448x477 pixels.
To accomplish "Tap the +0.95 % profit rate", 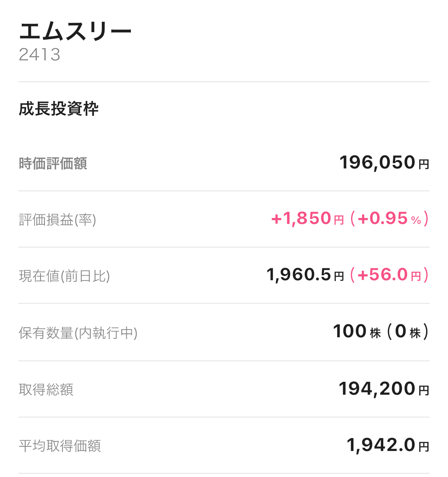I will coord(389,219).
